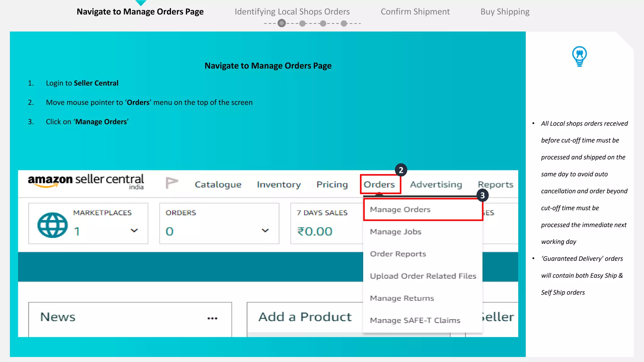The height and width of the screenshot is (362, 644).
Task: Click Order Reports menu entry
Action: pyautogui.click(x=398, y=254)
